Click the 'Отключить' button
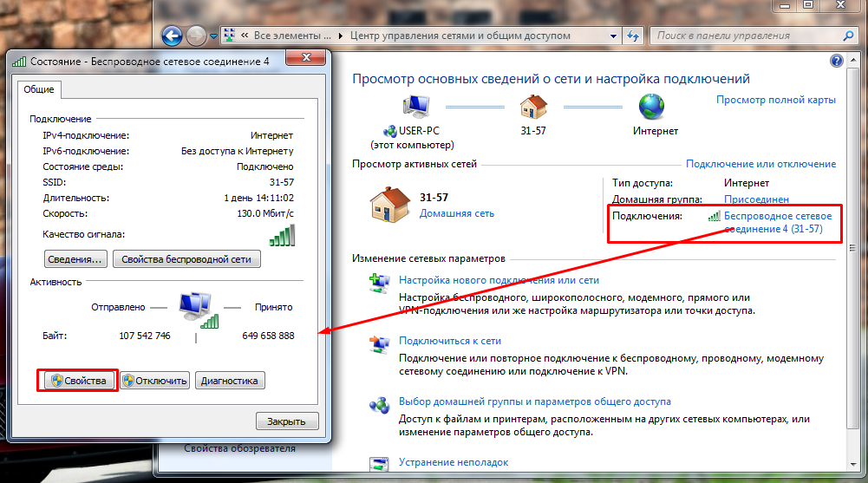Viewport: 868px width, 483px height. coord(155,381)
